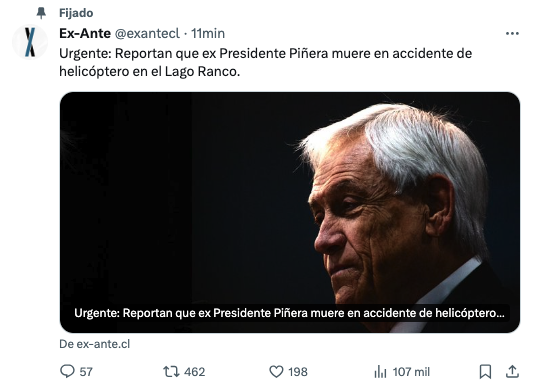Open the three-dot more options menu

point(512,33)
